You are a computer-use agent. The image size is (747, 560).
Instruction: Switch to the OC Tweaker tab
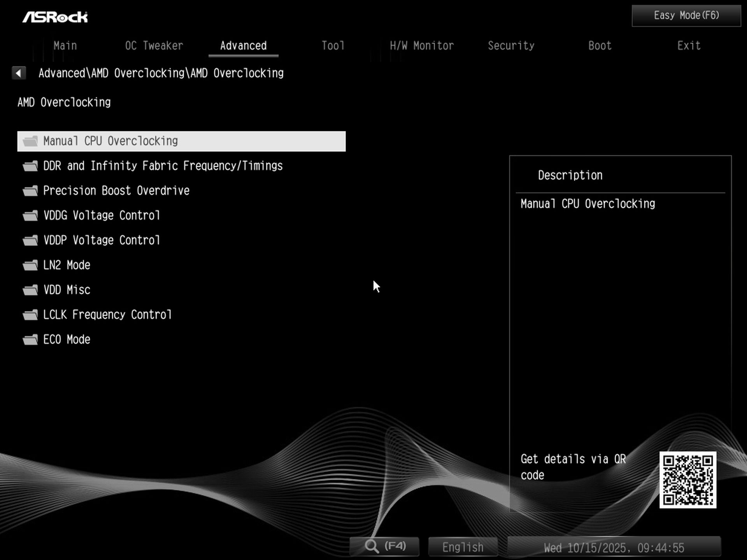point(154,45)
